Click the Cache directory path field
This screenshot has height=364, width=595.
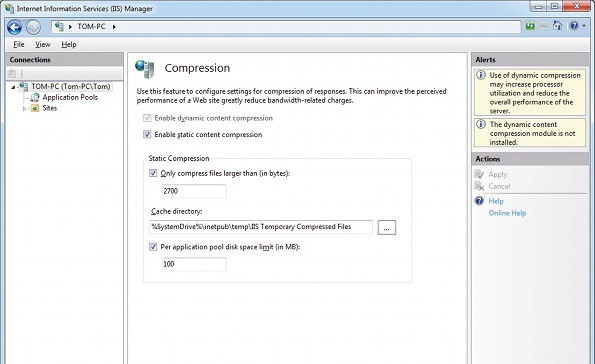(261, 227)
